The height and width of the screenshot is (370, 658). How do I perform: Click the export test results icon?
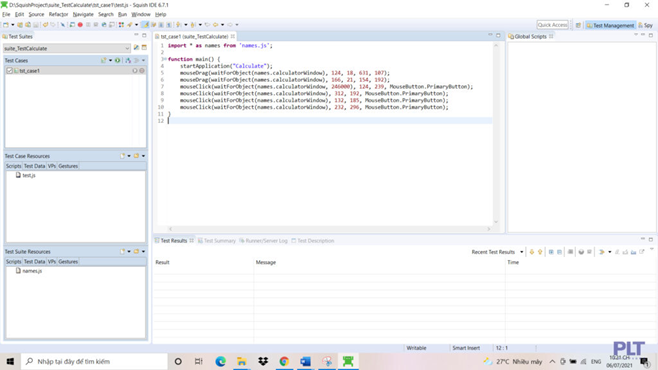point(642,252)
